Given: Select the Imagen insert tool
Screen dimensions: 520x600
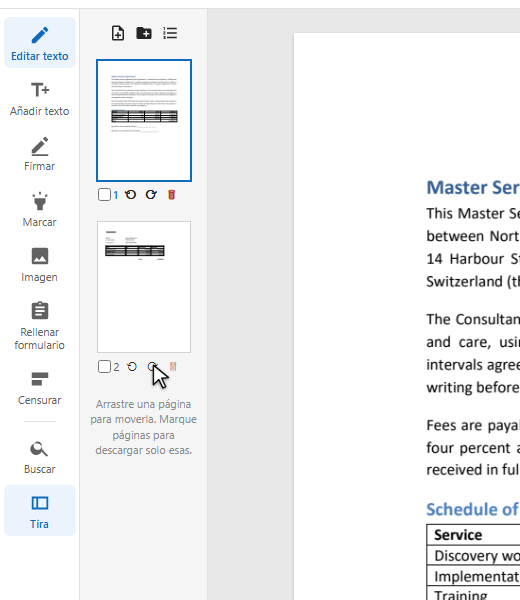Looking at the screenshot, I should (40, 265).
